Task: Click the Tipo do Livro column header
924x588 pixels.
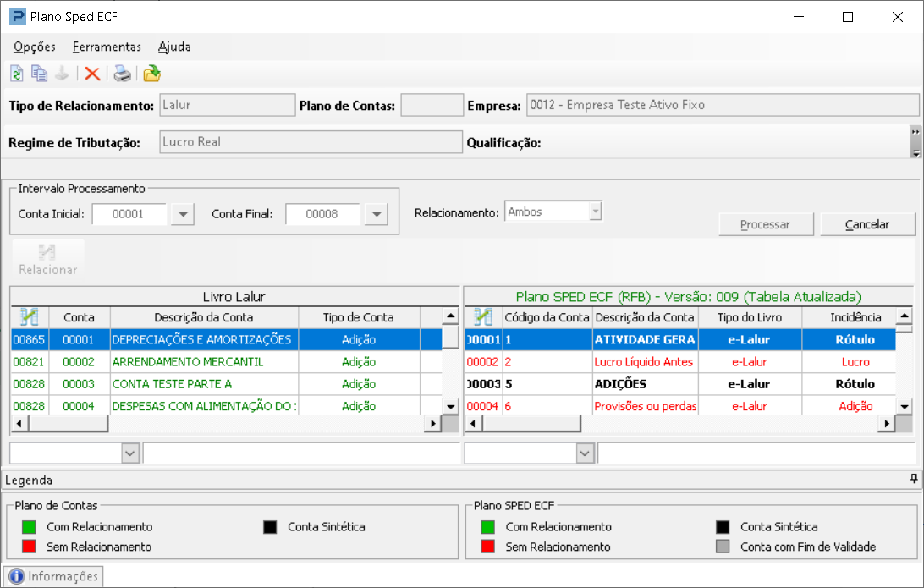Action: (x=750, y=317)
